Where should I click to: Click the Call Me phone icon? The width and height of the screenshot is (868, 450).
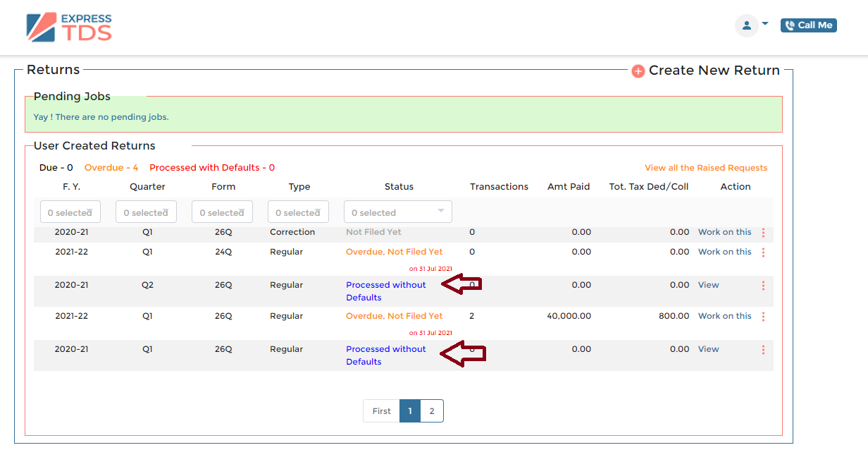click(x=790, y=25)
